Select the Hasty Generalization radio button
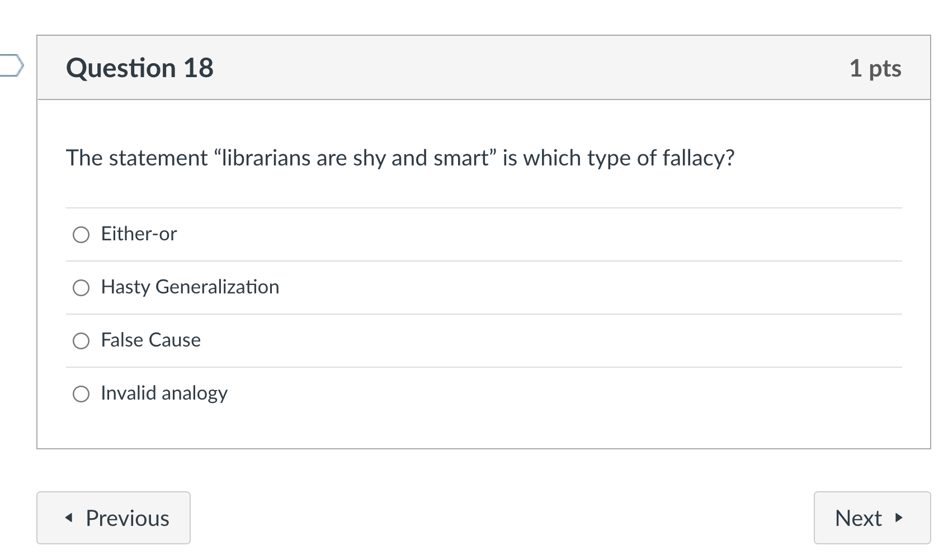The image size is (948, 560). (x=82, y=288)
